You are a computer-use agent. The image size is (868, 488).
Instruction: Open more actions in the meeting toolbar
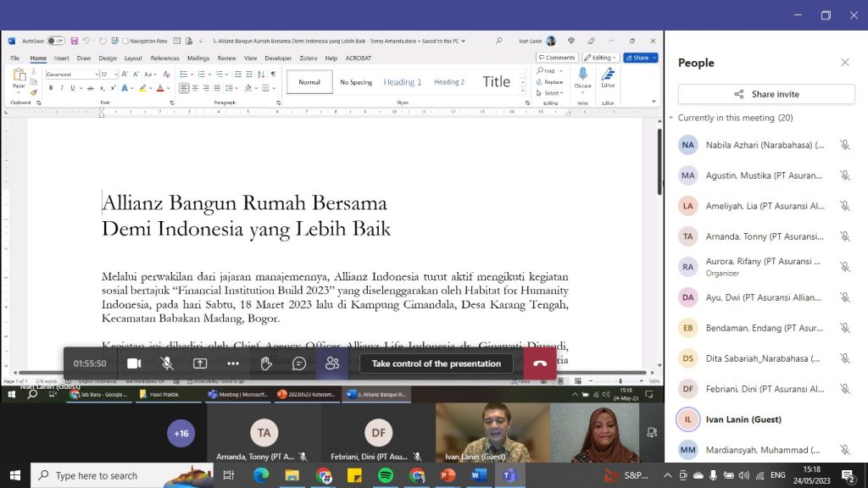[233, 363]
